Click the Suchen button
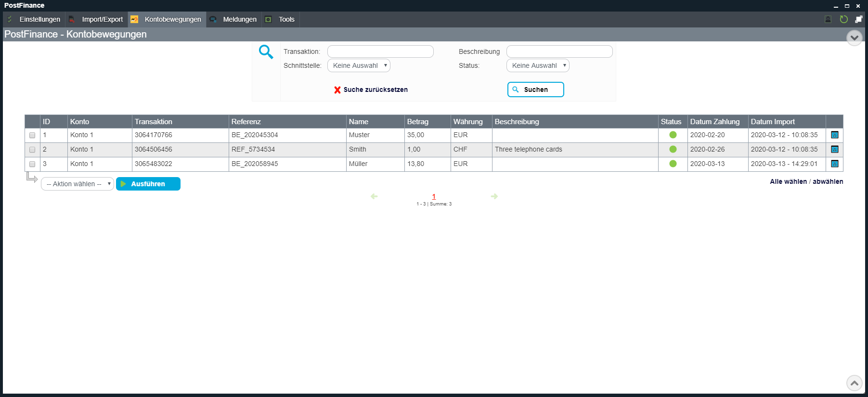Viewport: 868px width, 397px height. [535, 90]
